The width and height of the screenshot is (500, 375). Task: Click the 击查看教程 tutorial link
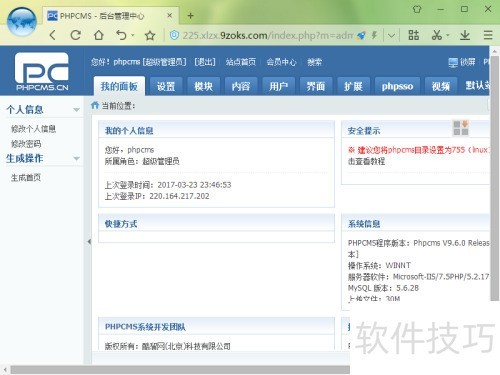[x=367, y=161]
